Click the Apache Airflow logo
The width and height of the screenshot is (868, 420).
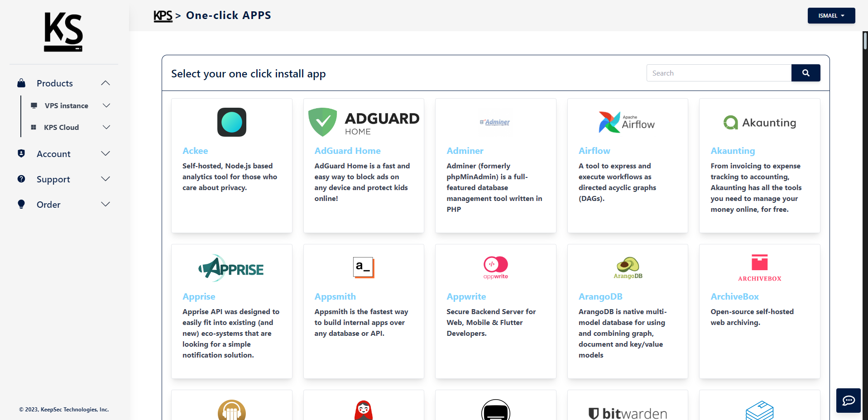(x=627, y=122)
